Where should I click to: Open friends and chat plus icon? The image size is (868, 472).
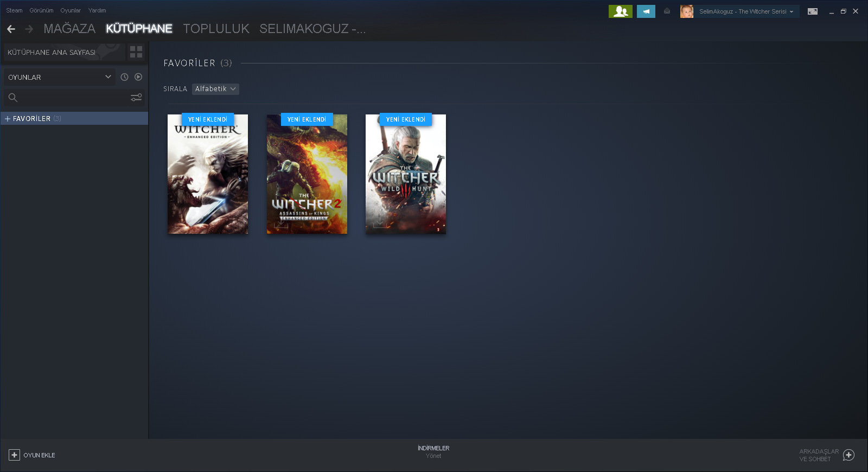[x=849, y=455]
